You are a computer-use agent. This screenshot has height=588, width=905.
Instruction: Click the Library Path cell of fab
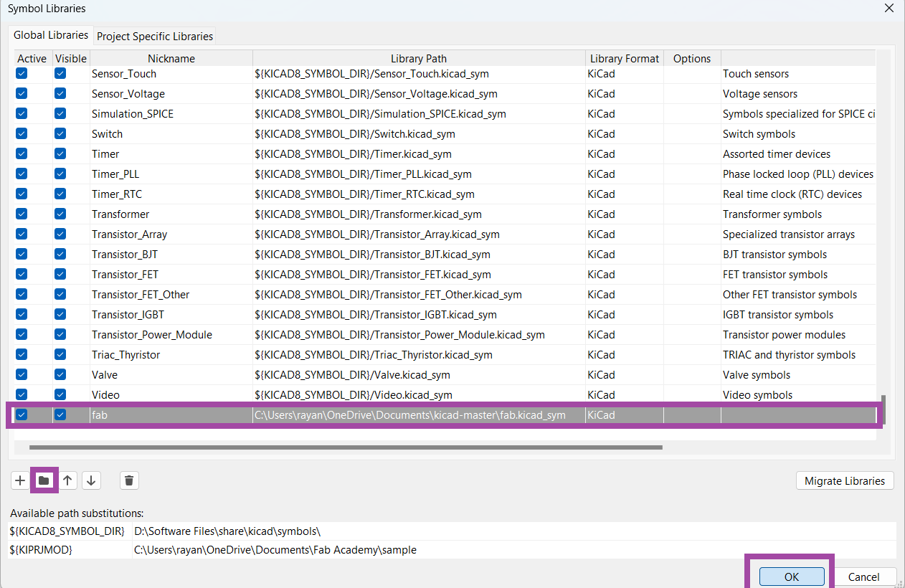[418, 415]
